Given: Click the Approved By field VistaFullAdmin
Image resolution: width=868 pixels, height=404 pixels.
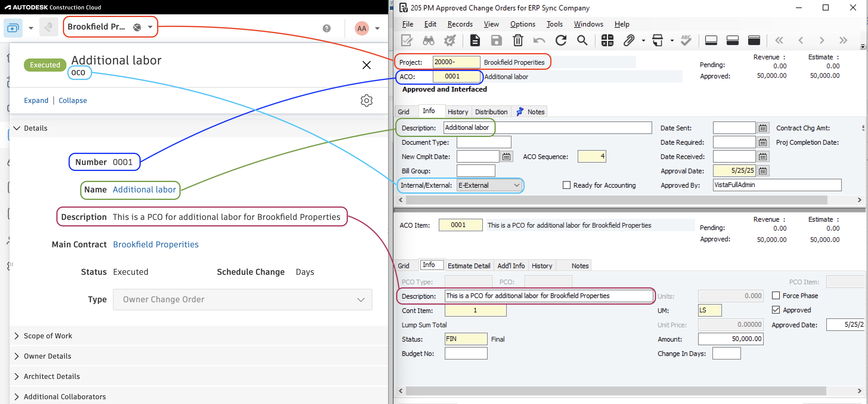Looking at the screenshot, I should (x=777, y=185).
